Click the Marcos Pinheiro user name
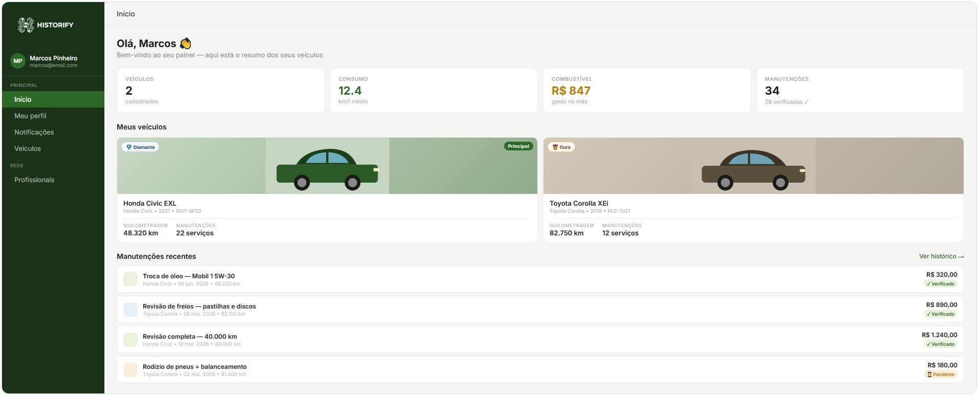980x397 pixels. coord(53,58)
